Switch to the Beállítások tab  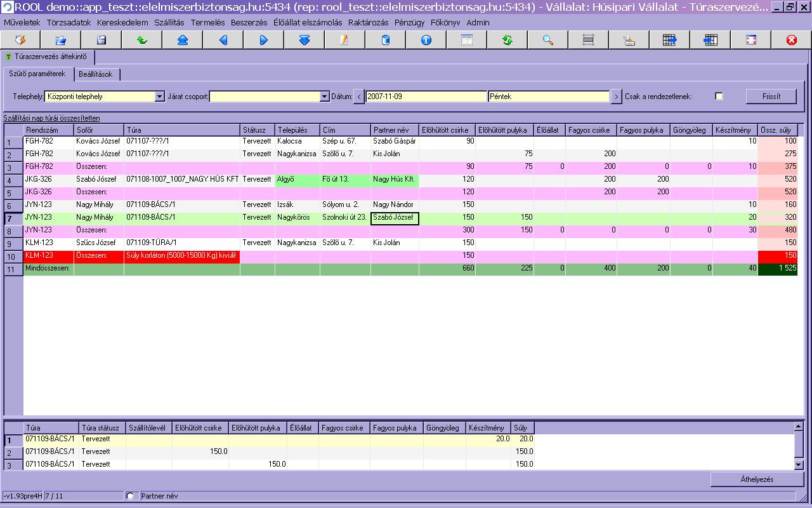tap(96, 74)
